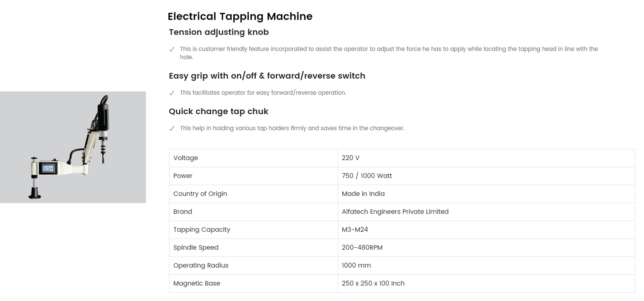Click the 250 x 250 x 100 Inch value

(373, 283)
